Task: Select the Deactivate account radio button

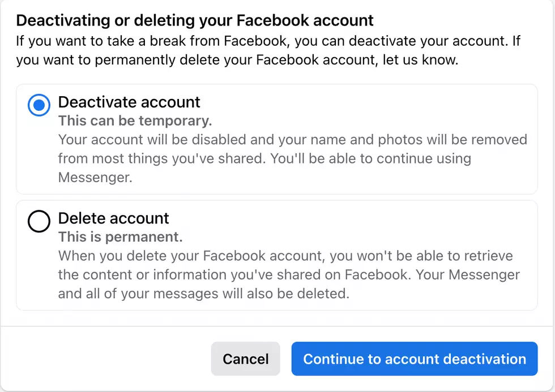Action: tap(39, 105)
